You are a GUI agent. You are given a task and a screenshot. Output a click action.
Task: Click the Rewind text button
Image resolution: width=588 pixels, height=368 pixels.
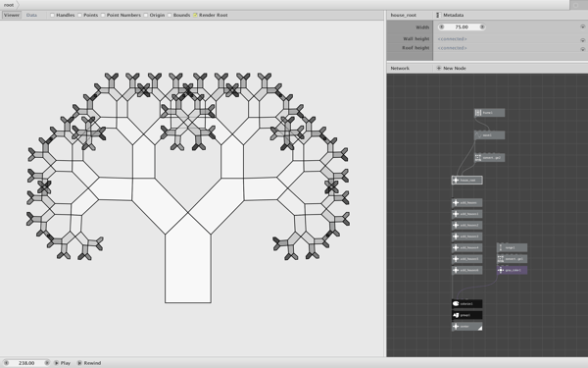92,363
